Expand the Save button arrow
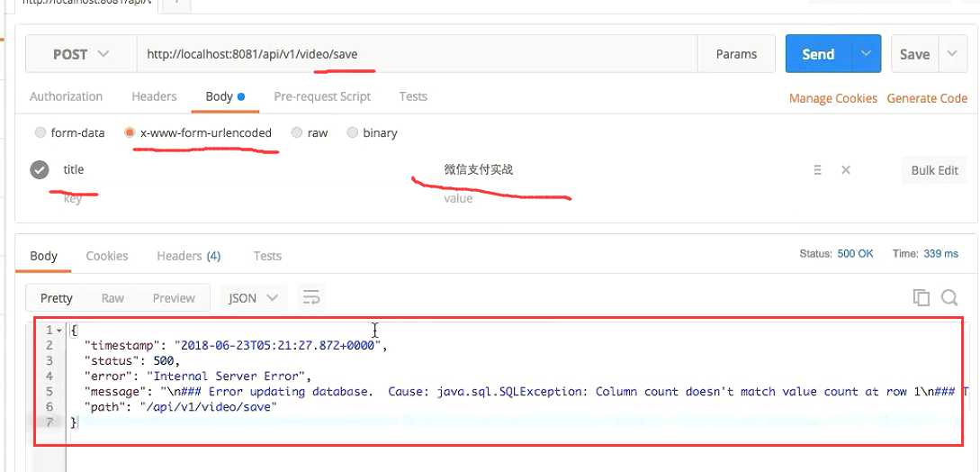Screen dimensions: 980x472 952,54
